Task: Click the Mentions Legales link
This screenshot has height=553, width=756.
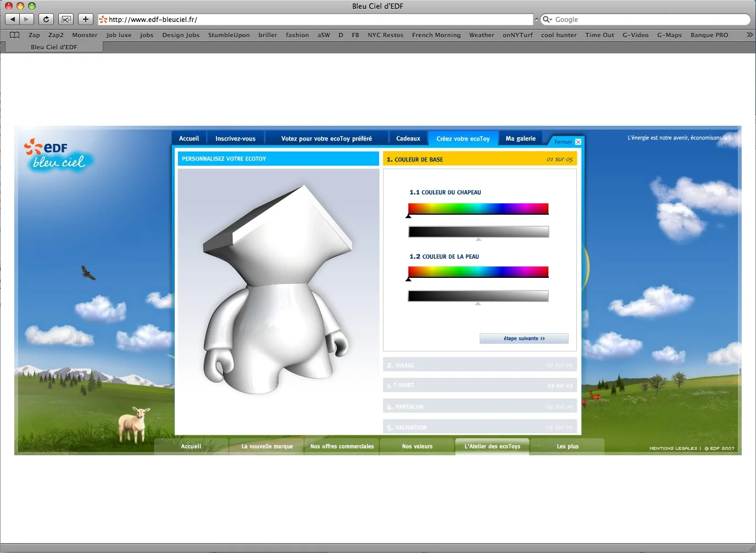Action: [x=673, y=448]
